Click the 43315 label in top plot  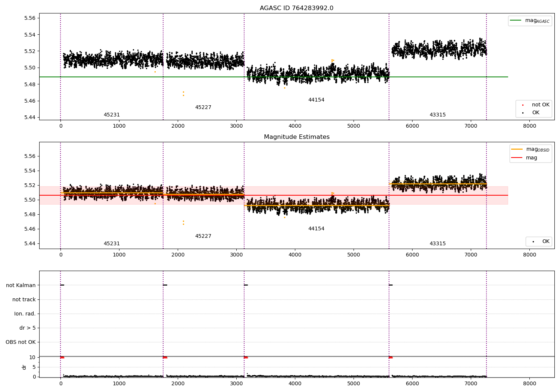pyautogui.click(x=438, y=115)
